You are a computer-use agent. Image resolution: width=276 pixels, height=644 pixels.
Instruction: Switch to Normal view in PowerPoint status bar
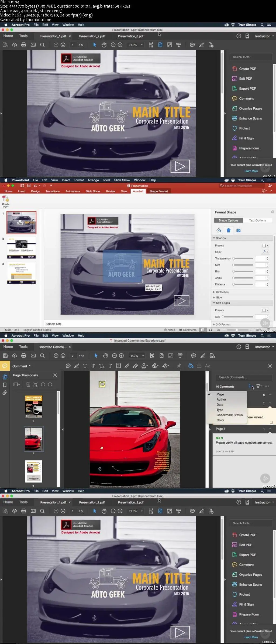(203, 330)
